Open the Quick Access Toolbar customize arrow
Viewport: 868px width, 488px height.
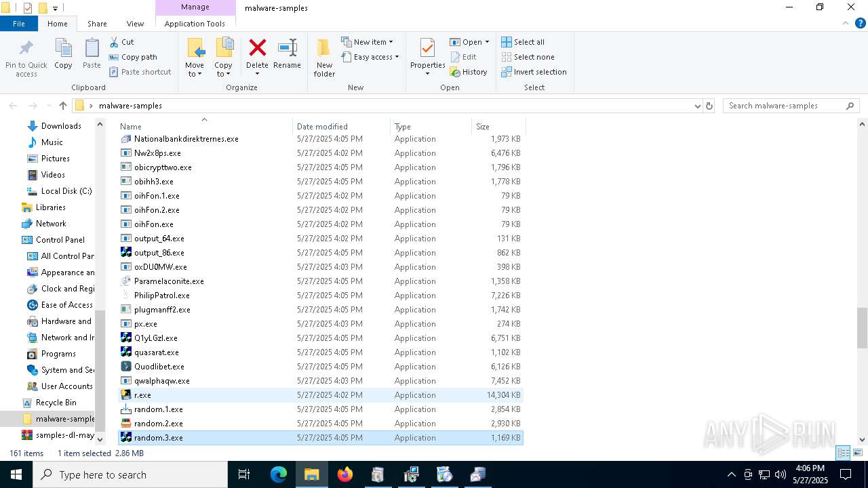pos(56,8)
